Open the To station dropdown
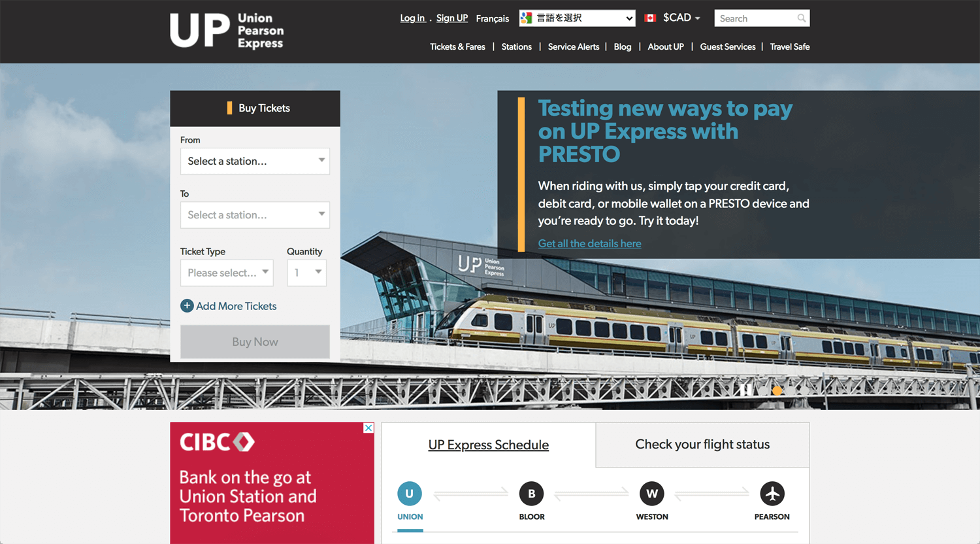This screenshot has width=980, height=544. (x=255, y=215)
